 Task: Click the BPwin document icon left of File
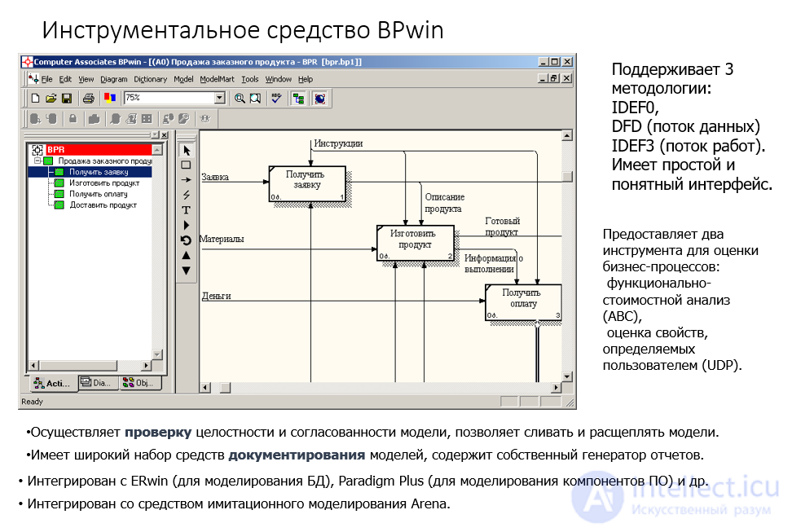coord(34,79)
